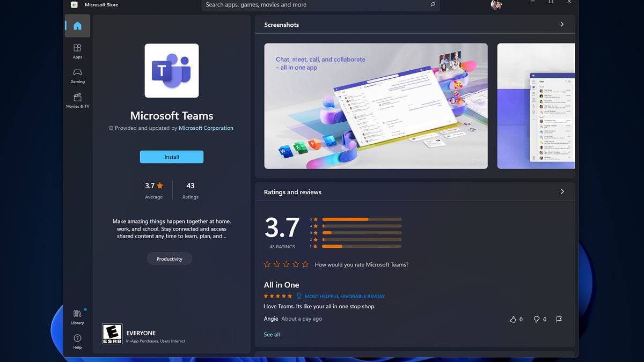644x362 pixels.
Task: Click the 1-star rating bar
Action: (362, 246)
